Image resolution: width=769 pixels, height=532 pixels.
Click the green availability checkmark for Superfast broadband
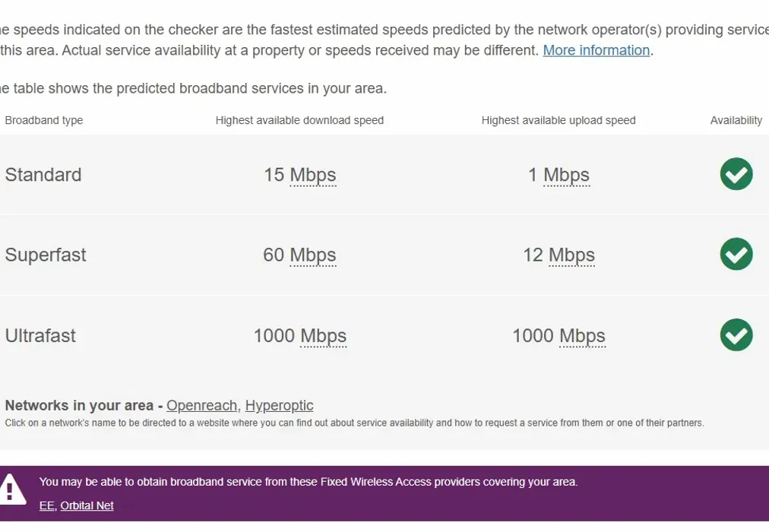coord(736,255)
